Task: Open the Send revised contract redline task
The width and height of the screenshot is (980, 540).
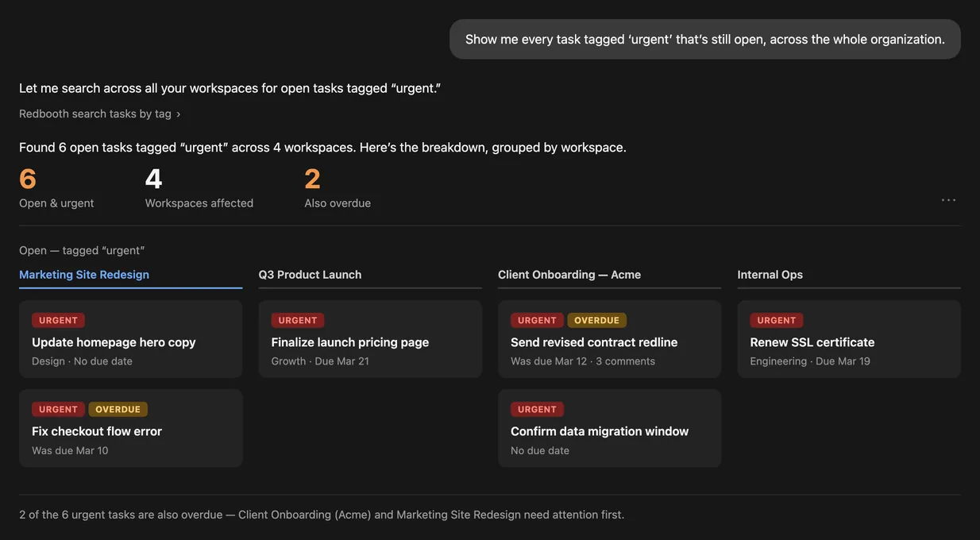Action: (x=610, y=339)
